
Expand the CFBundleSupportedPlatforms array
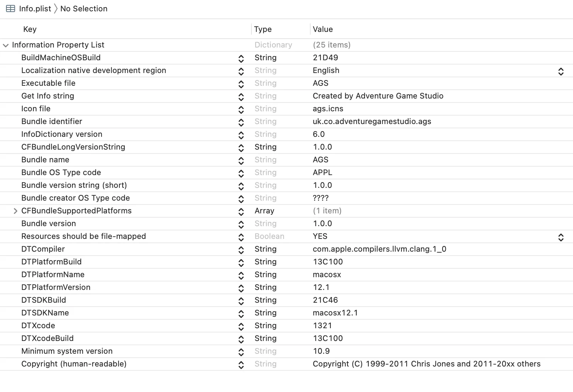(x=15, y=211)
